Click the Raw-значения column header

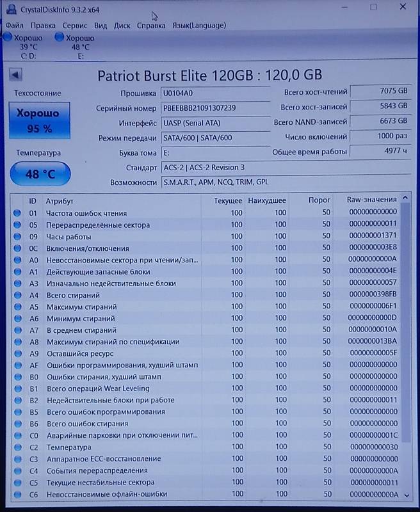pyautogui.click(x=371, y=200)
